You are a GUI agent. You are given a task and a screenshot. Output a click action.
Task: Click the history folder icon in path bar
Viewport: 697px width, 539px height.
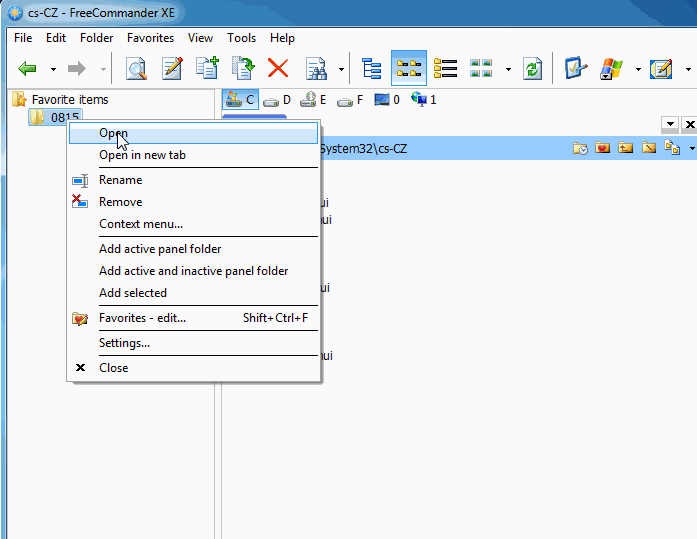pos(580,148)
